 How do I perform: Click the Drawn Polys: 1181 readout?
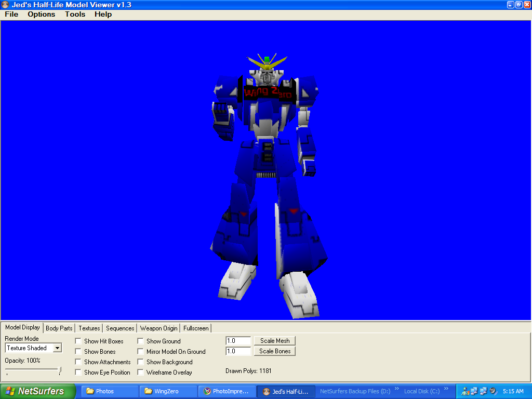click(248, 371)
